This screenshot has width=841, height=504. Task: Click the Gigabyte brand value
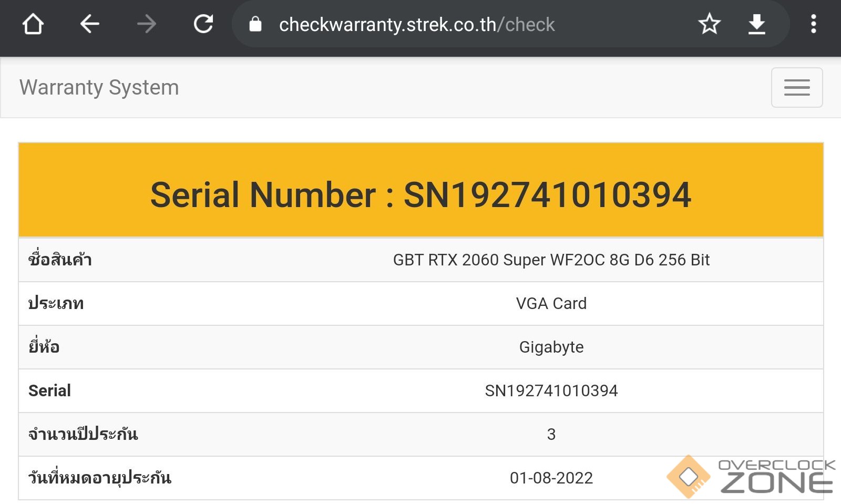click(x=551, y=347)
